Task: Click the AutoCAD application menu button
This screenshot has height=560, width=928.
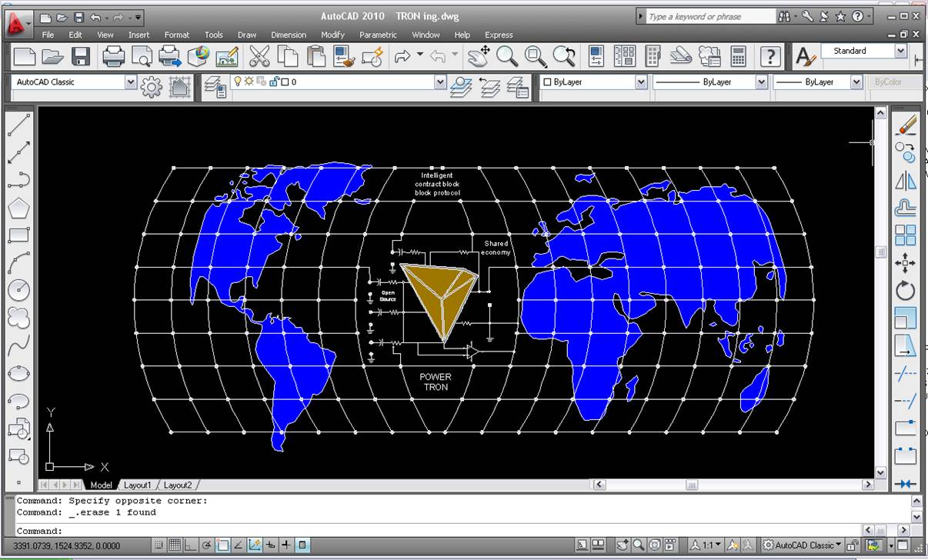Action: pyautogui.click(x=18, y=23)
